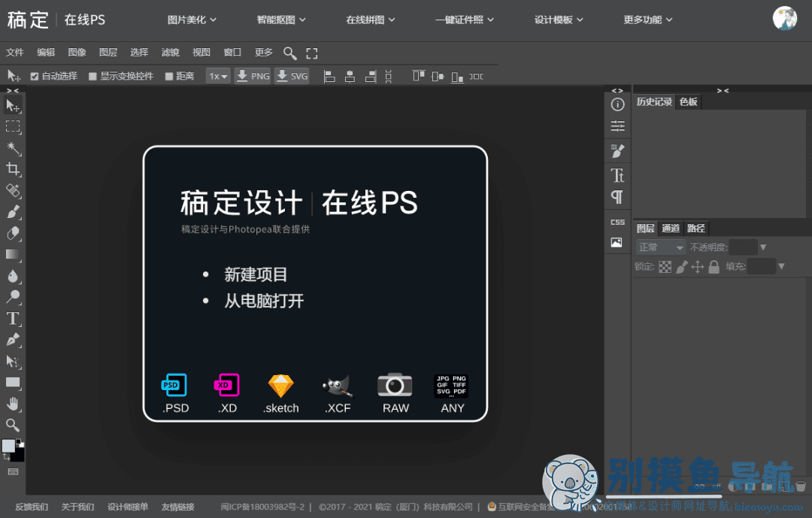The width and height of the screenshot is (812, 518).
Task: Select the Spot Healing tool
Action: pos(13,191)
